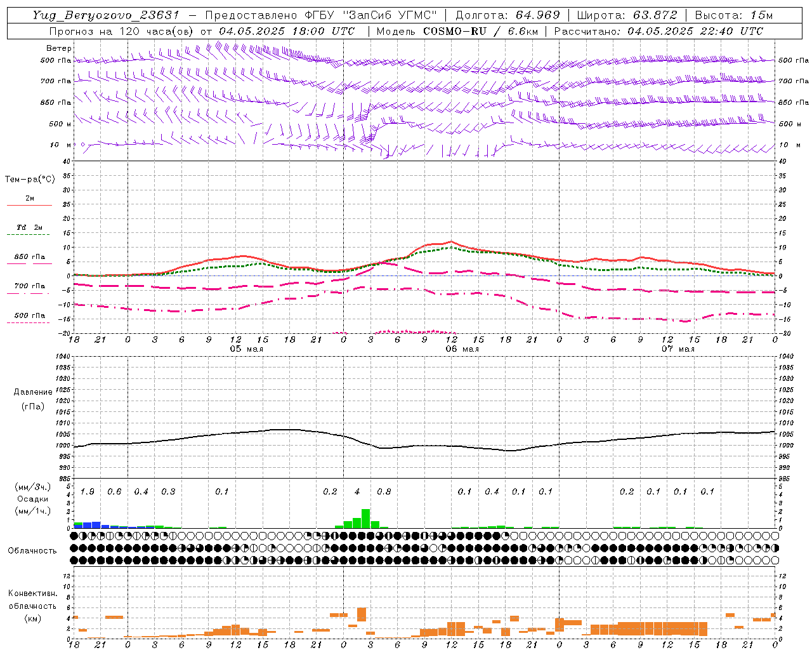
Task: Click the 500 м wind level label on the left
Action: [60, 124]
